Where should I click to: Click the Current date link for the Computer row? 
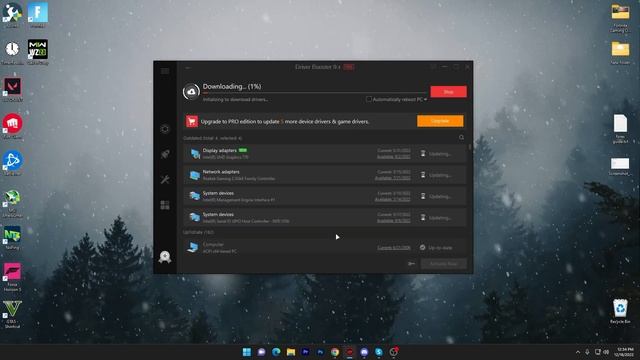tap(393, 247)
